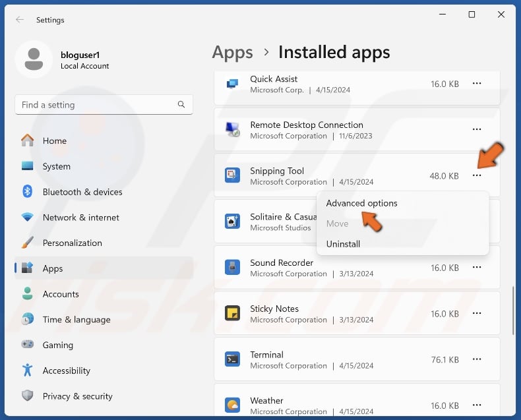This screenshot has height=420, width=521.
Task: Choose Uninstall from the context menu
Action: pyautogui.click(x=402, y=244)
